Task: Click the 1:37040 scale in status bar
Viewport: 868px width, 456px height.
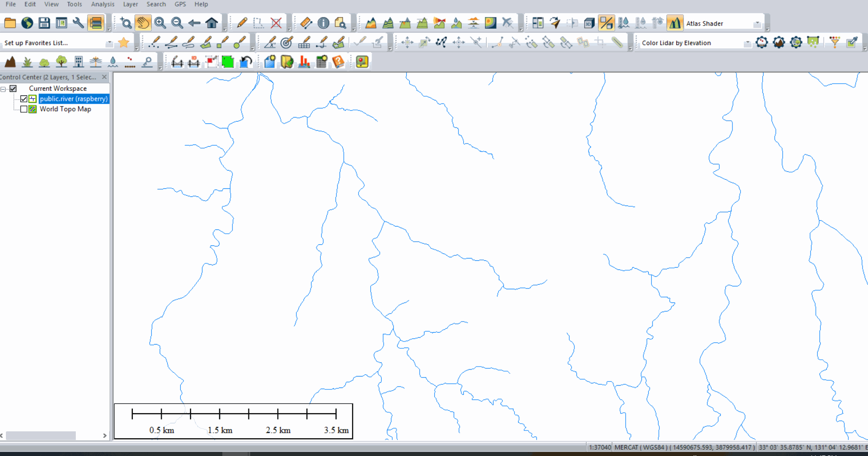Action: click(x=600, y=447)
